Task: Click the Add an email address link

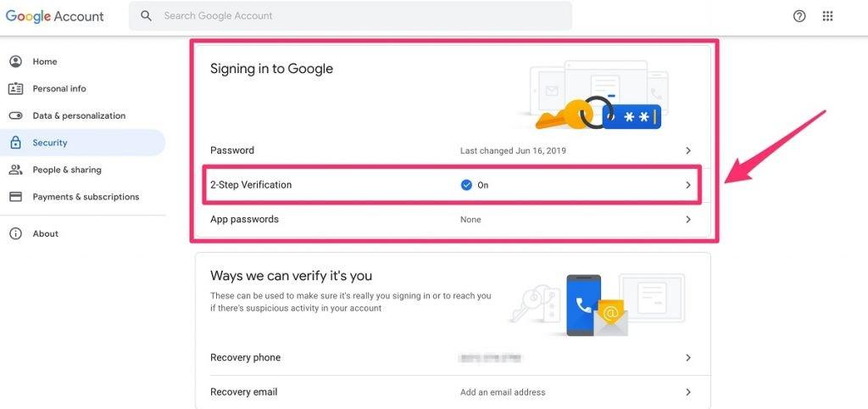Action: point(503,392)
